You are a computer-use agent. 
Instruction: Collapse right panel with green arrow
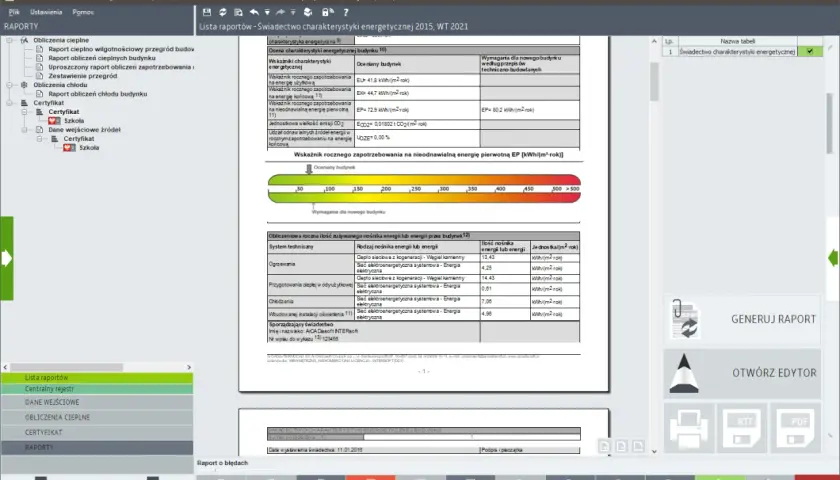(833, 258)
